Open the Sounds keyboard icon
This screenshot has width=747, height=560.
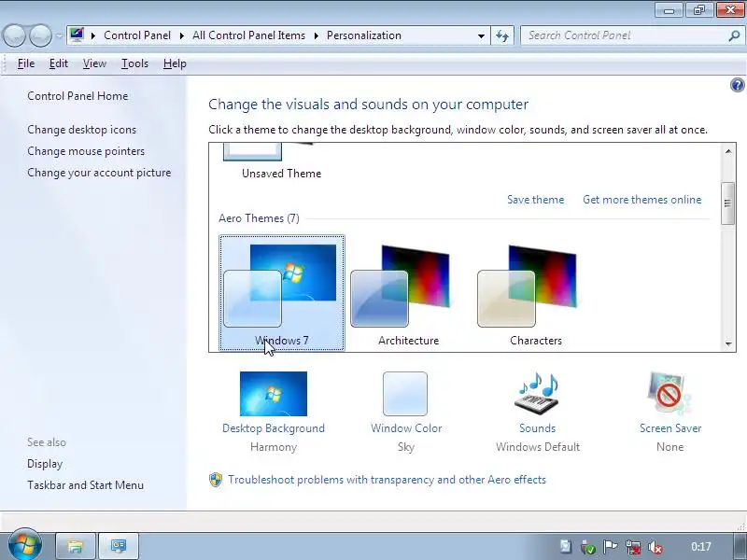click(x=536, y=394)
